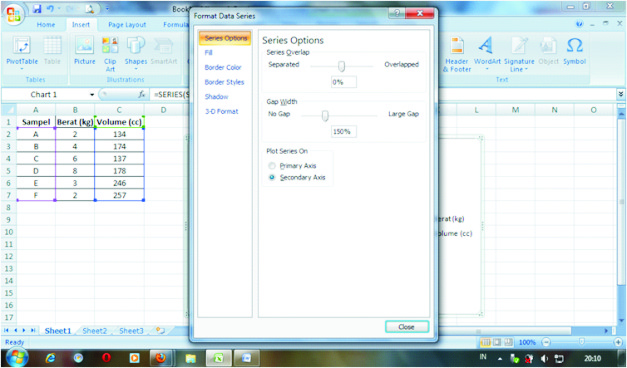This screenshot has height=368, width=627.
Task: Click the Gap Width slider handle
Action: point(325,116)
